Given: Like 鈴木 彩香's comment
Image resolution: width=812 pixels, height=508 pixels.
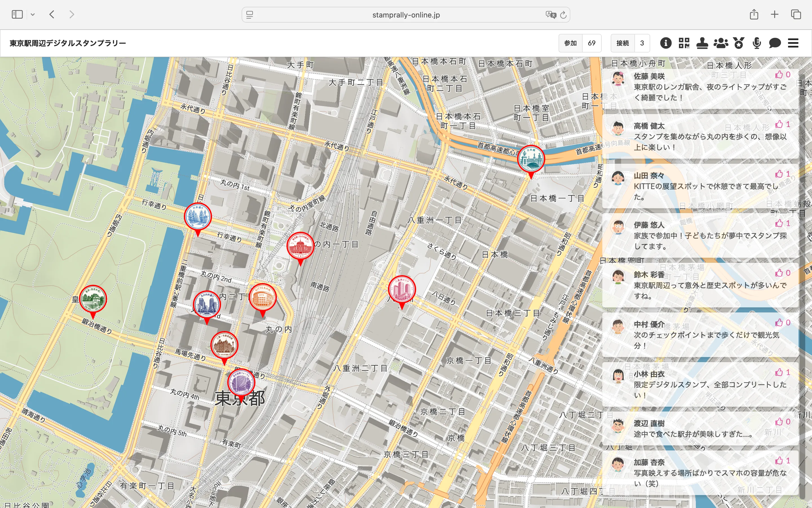Looking at the screenshot, I should click(783, 273).
